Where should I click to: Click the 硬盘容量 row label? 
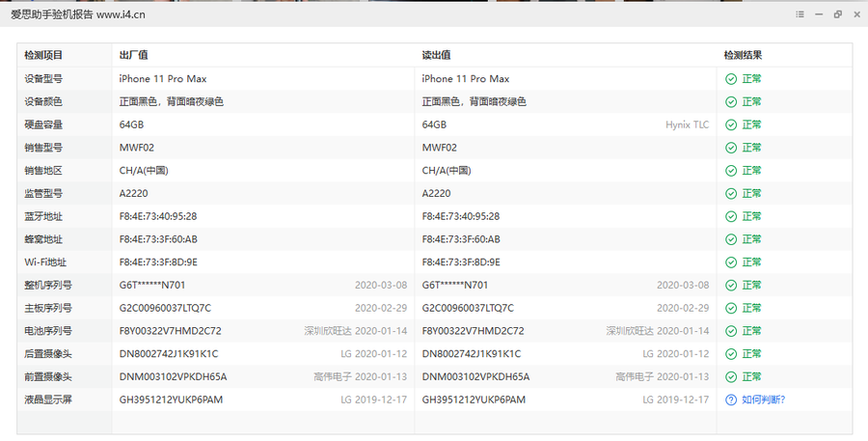click(43, 124)
